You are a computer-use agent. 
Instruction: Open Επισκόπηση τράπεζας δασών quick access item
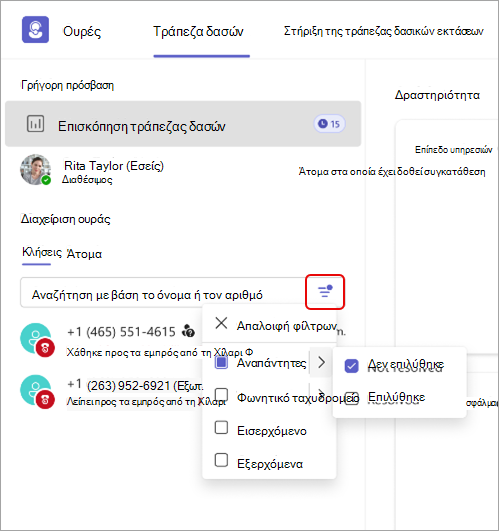(183, 124)
